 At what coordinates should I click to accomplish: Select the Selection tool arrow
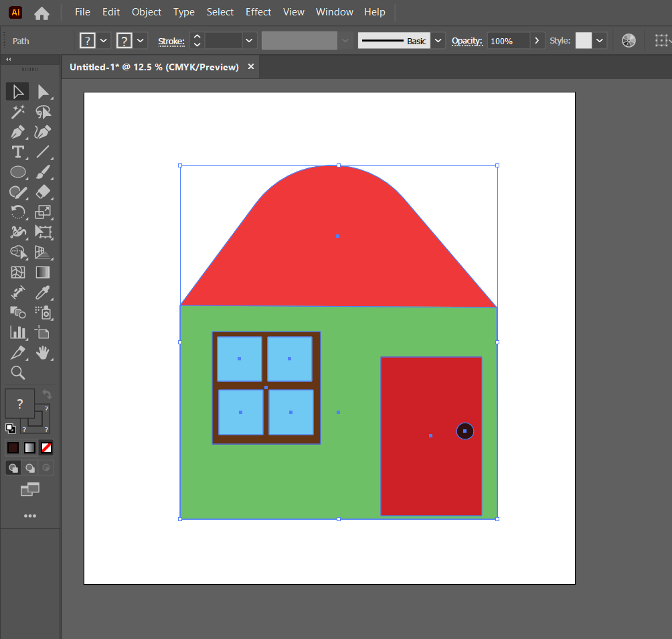click(x=17, y=92)
